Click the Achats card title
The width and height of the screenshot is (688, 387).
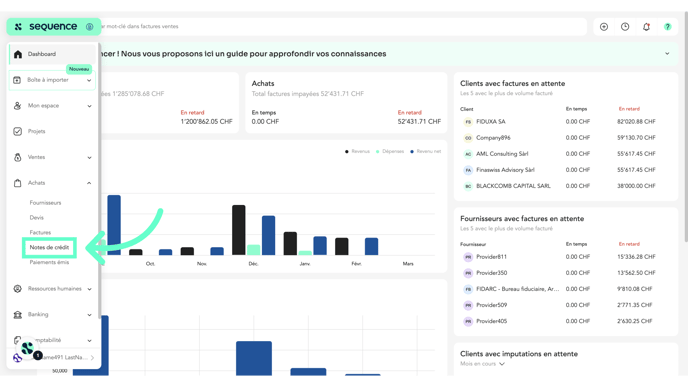pos(263,83)
